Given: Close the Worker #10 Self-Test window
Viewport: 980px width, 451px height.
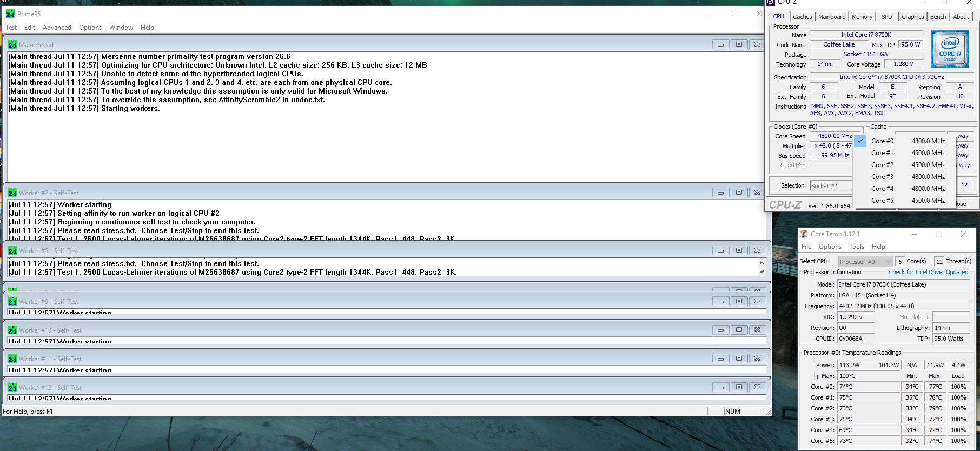Looking at the screenshot, I should pyautogui.click(x=757, y=330).
